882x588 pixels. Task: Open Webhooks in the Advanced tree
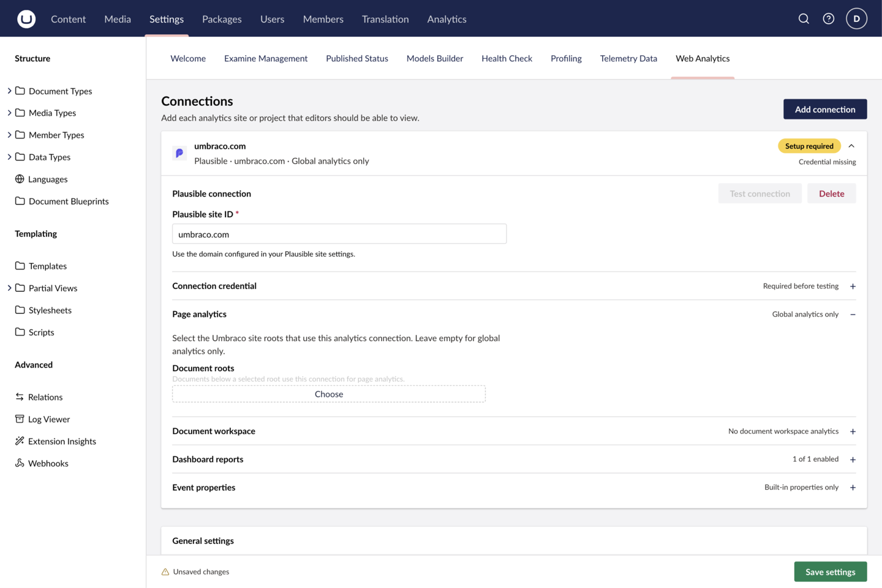(48, 463)
